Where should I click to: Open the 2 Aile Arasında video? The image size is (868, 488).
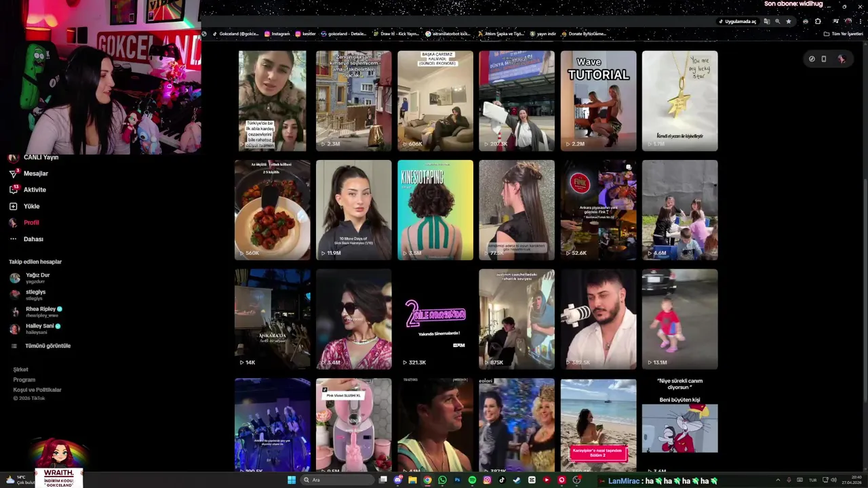[x=435, y=319]
